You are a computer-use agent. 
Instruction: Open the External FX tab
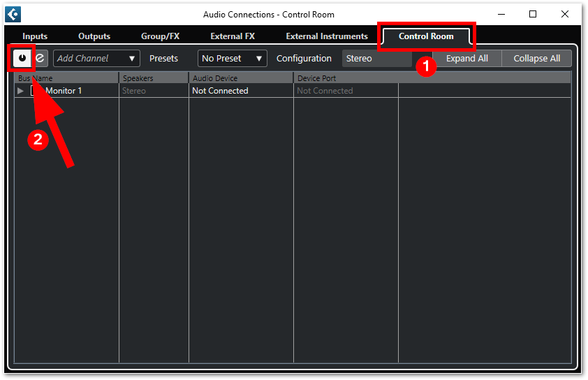(x=232, y=36)
